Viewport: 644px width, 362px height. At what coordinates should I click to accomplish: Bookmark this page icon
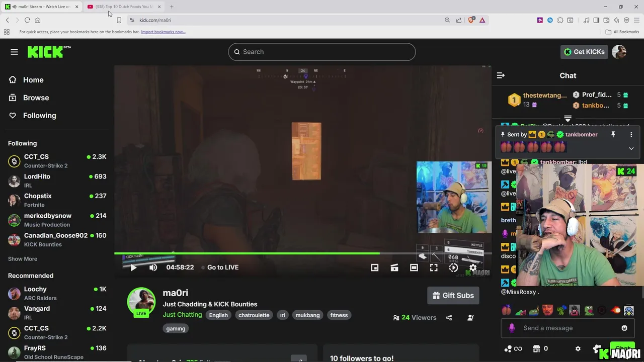(119, 20)
